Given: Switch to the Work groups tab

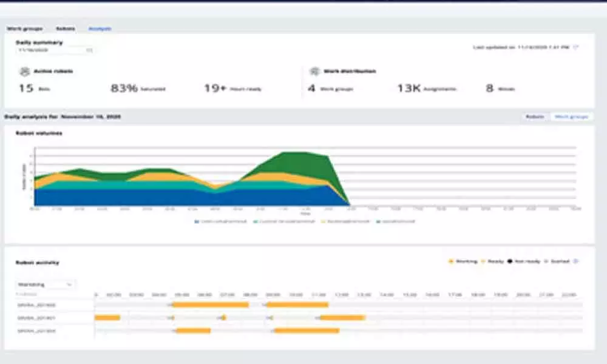Looking at the screenshot, I should (25, 29).
